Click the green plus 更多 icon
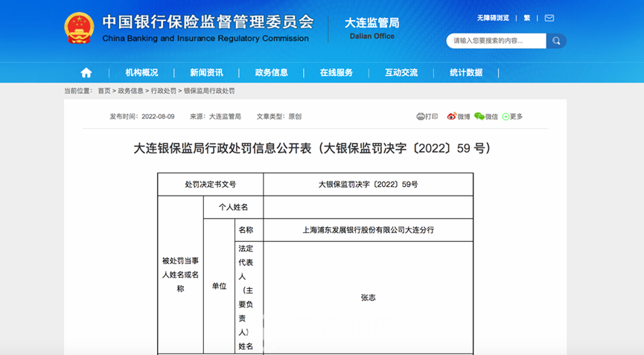This screenshot has height=355, width=644. [x=506, y=117]
